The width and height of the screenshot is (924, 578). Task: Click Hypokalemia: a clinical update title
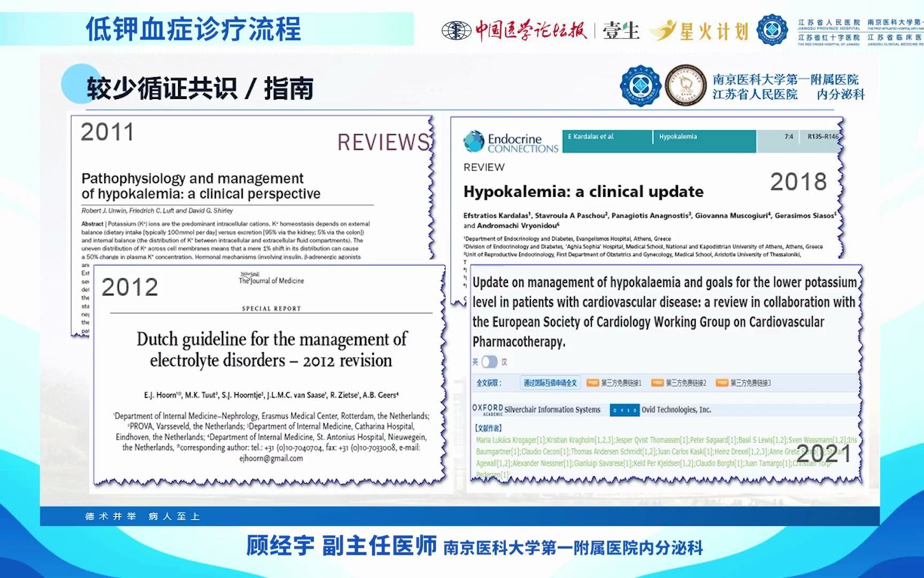[x=583, y=192]
